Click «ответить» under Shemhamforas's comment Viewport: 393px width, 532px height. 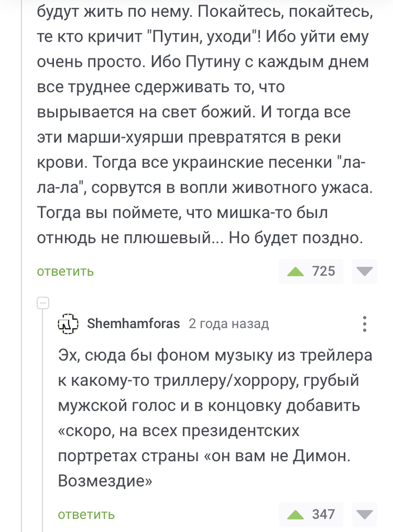point(86,514)
